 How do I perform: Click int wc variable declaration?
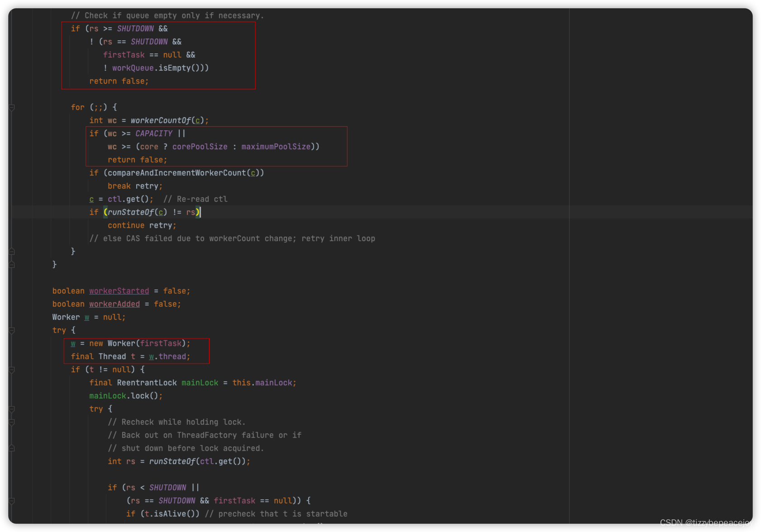click(x=103, y=120)
